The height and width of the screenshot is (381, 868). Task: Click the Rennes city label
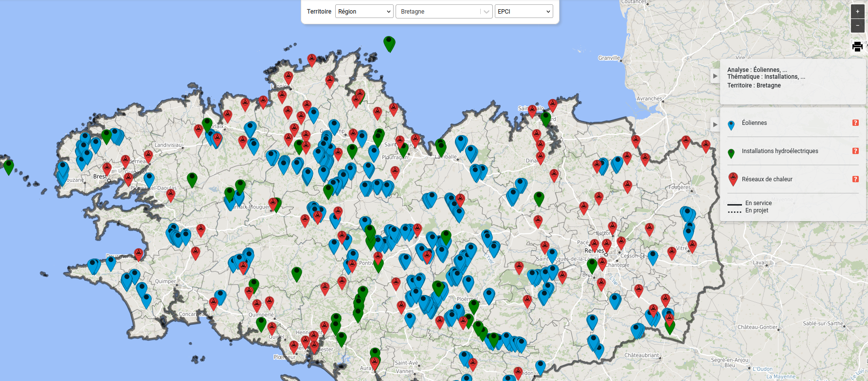pos(595,251)
